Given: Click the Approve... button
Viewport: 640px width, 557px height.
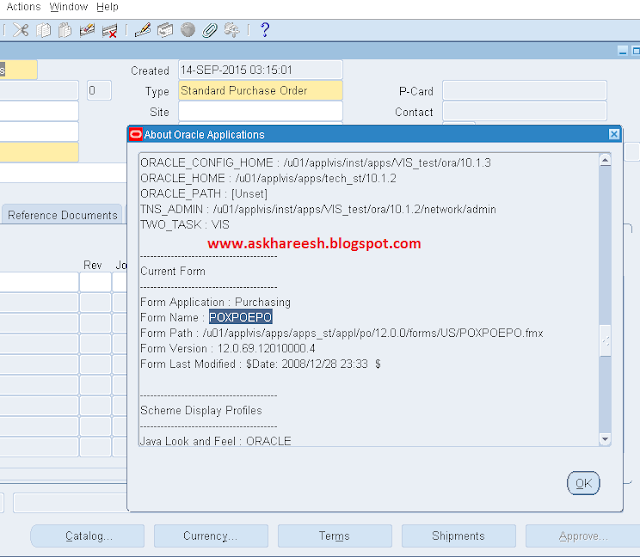Looking at the screenshot, I should [x=583, y=536].
